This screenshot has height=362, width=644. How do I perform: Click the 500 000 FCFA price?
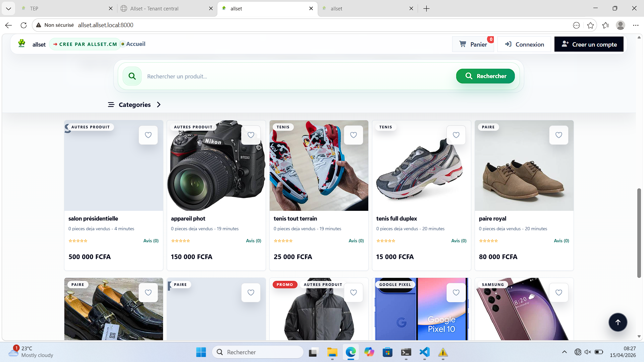click(90, 257)
